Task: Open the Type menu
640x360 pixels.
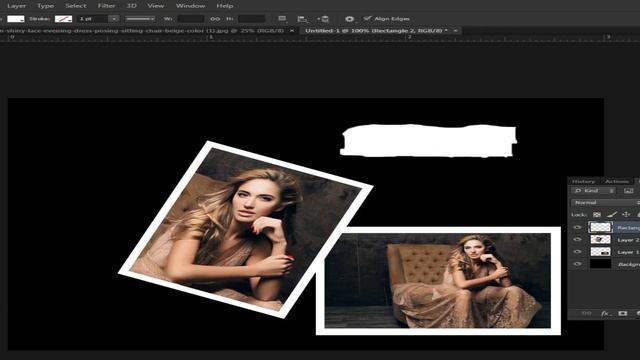Action: point(45,6)
